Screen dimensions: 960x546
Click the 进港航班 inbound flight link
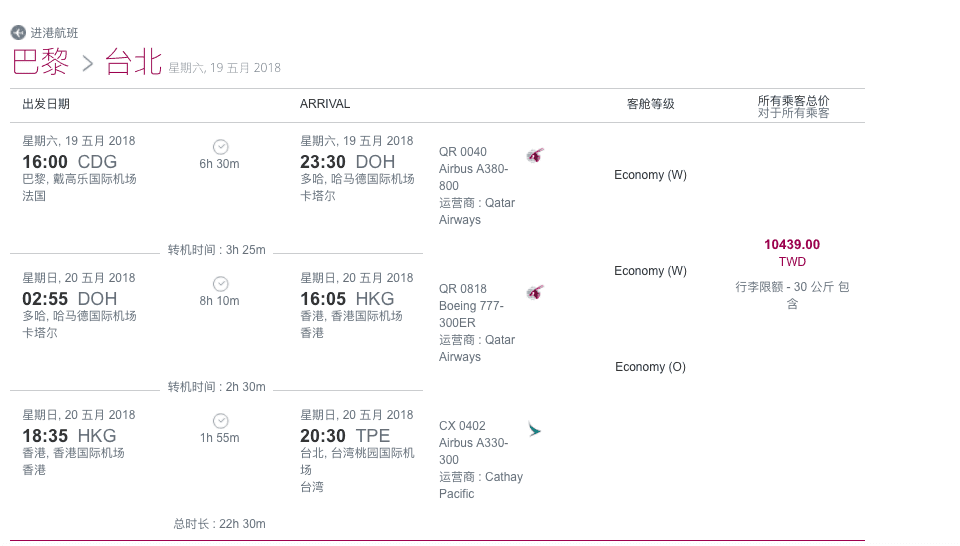tap(54, 33)
